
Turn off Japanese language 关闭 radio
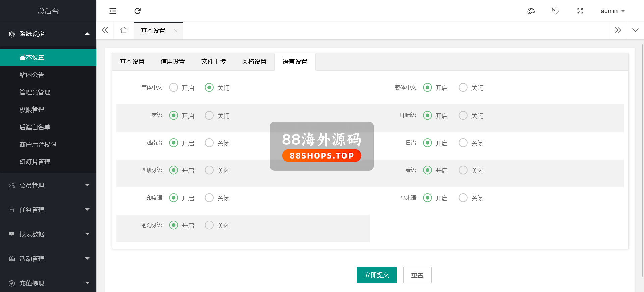click(463, 143)
